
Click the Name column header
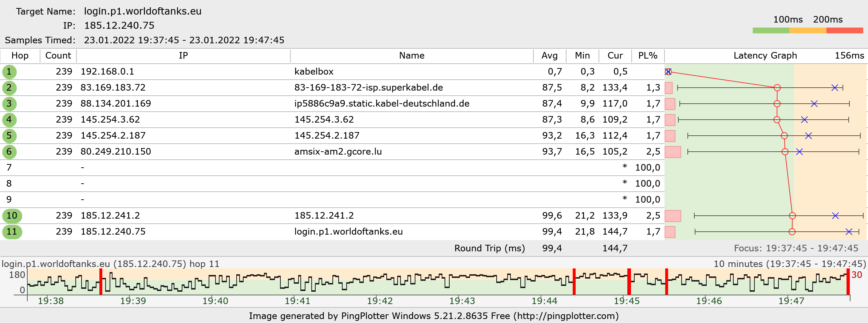(411, 56)
